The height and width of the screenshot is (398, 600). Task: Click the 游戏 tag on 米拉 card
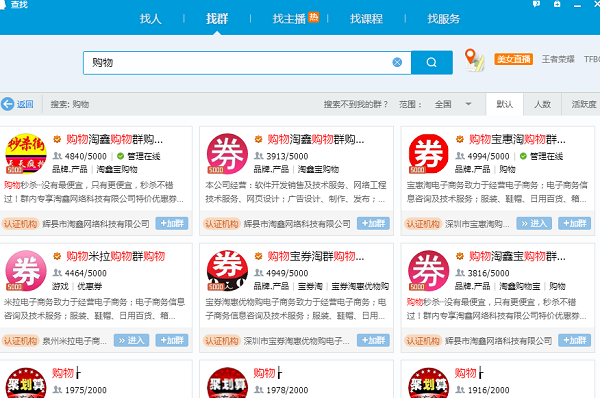coord(60,286)
